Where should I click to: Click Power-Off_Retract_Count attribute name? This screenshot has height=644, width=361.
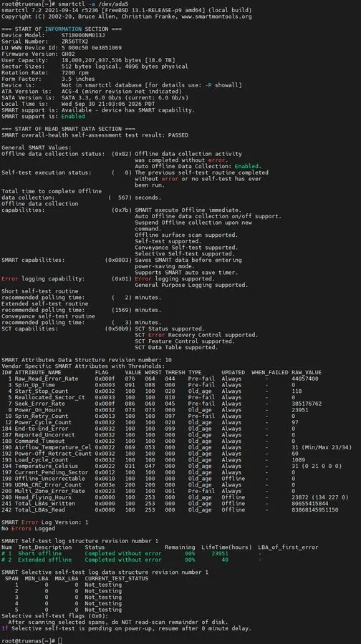coord(53,454)
